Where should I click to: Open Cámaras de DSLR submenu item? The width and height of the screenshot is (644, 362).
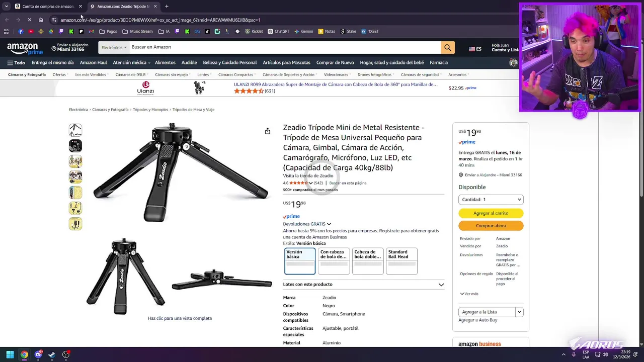(x=131, y=74)
